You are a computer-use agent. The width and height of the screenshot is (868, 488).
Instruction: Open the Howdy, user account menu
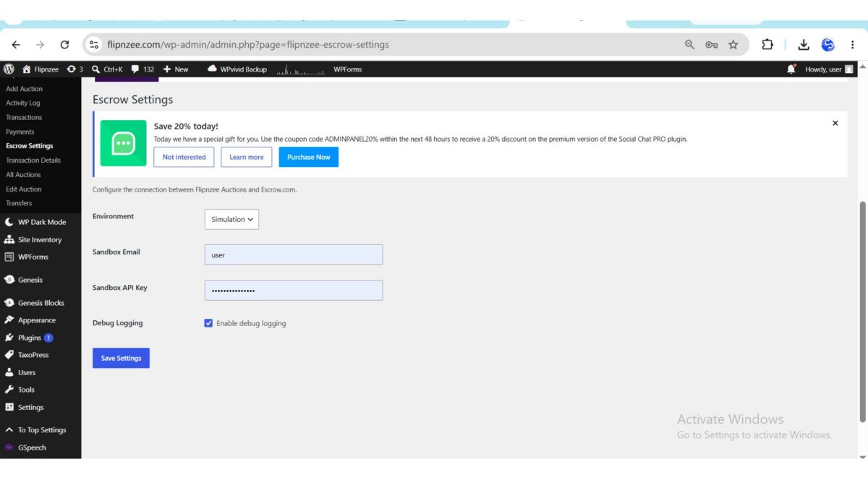pos(829,69)
